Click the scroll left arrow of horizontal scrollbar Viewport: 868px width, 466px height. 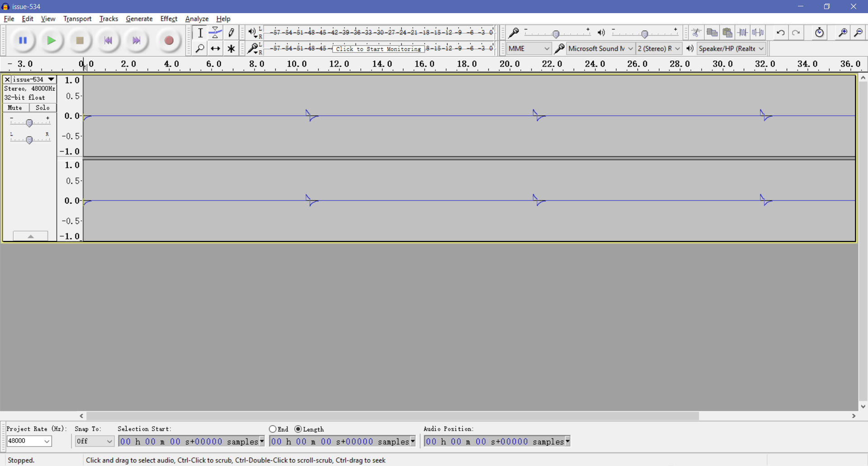pos(81,416)
